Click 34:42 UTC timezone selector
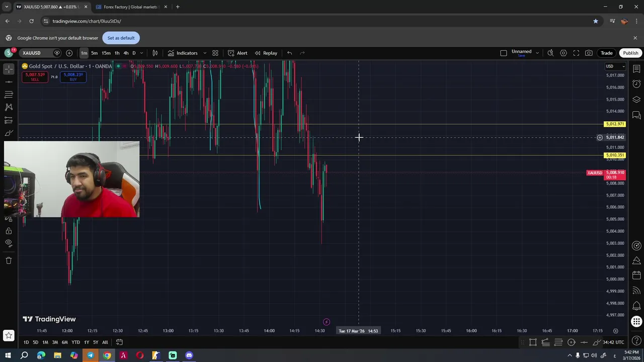644x362 pixels. [x=613, y=342]
